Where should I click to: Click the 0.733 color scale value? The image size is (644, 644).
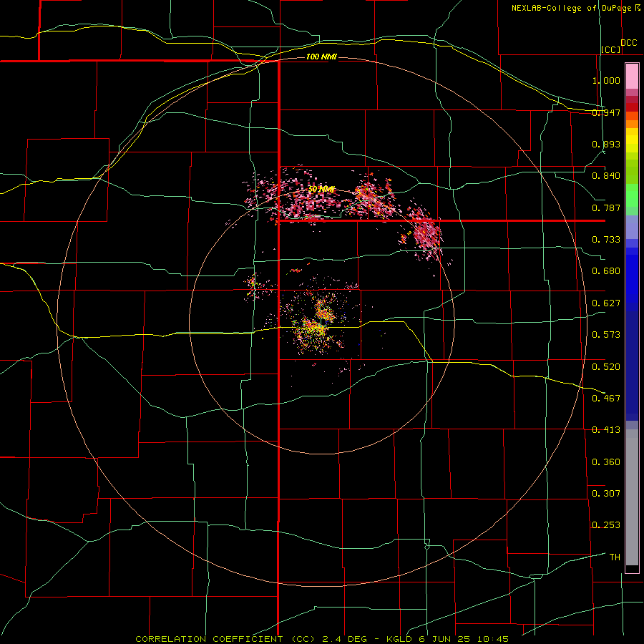(x=606, y=240)
